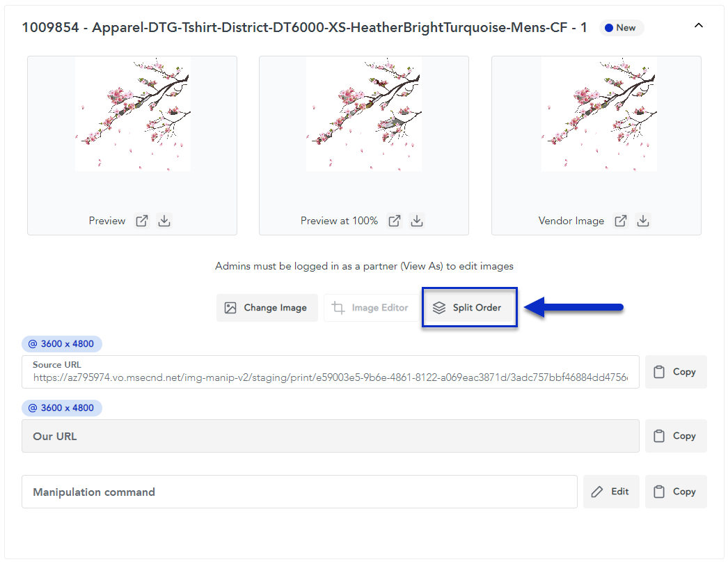The image size is (728, 562).
Task: Download the Preview at 100% image
Action: click(x=417, y=221)
